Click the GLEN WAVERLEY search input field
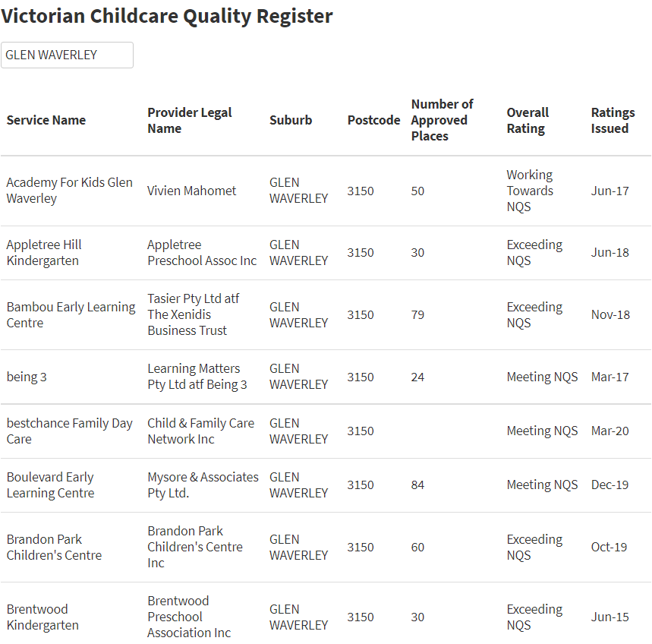652x644 pixels. [x=67, y=55]
